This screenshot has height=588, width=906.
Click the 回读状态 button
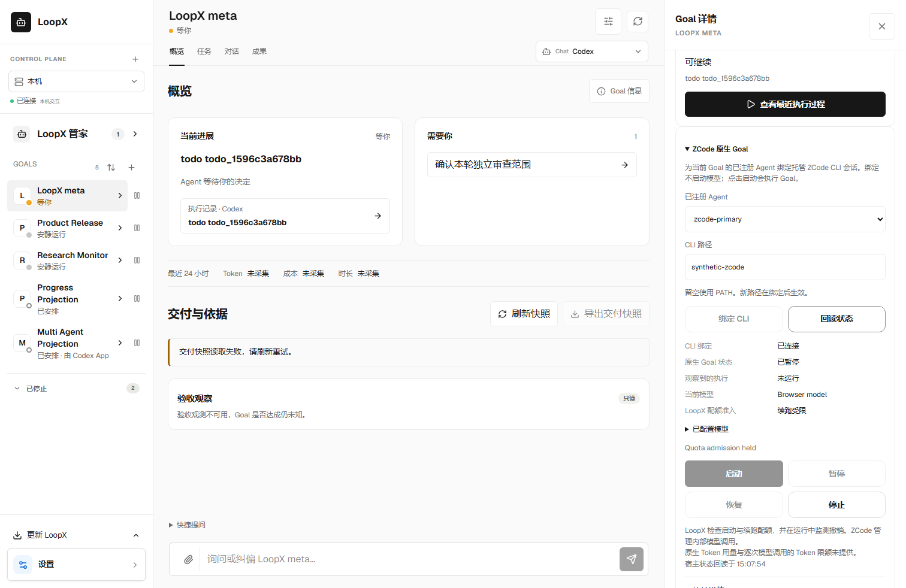click(x=836, y=319)
